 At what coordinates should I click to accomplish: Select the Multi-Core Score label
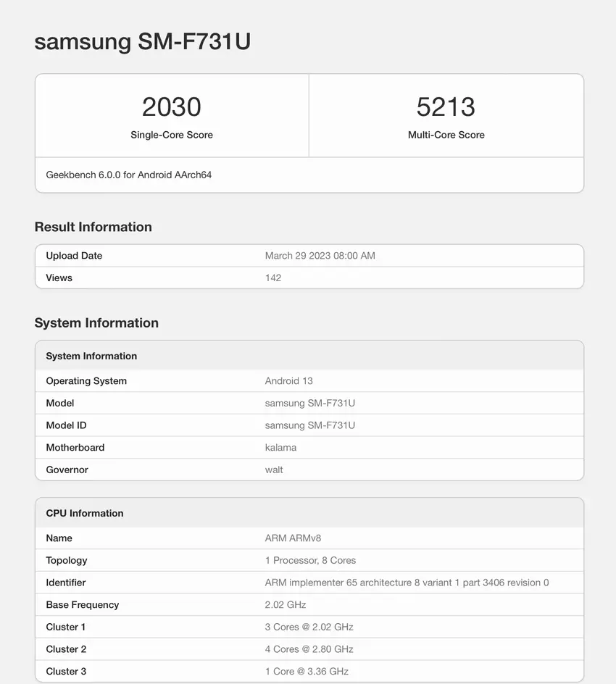click(x=446, y=135)
